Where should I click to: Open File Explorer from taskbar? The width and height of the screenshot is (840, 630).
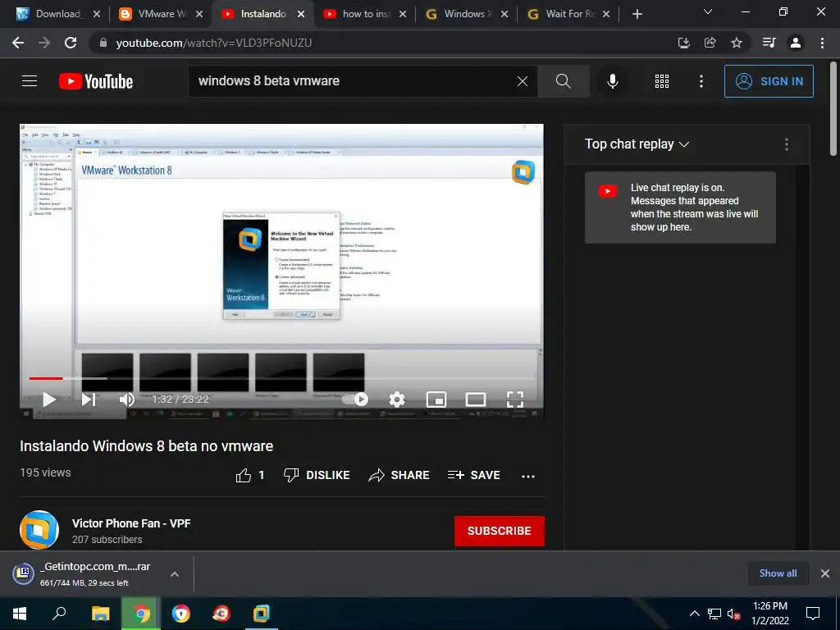point(100,614)
